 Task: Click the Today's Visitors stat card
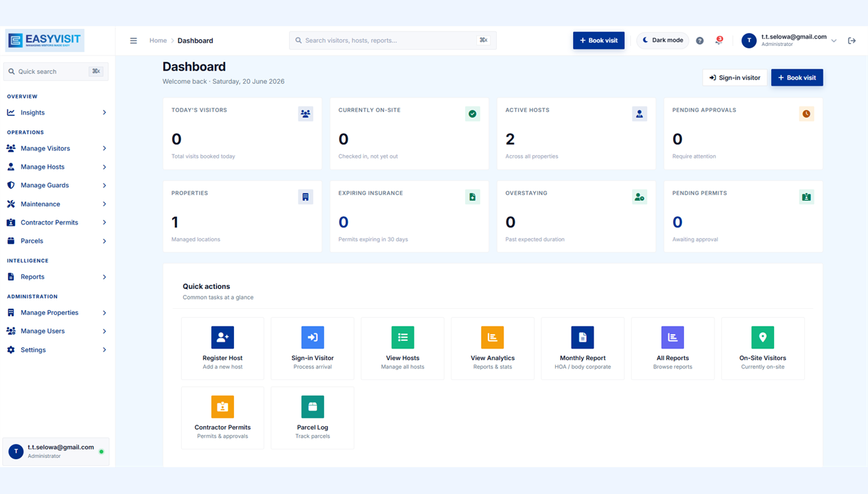242,134
